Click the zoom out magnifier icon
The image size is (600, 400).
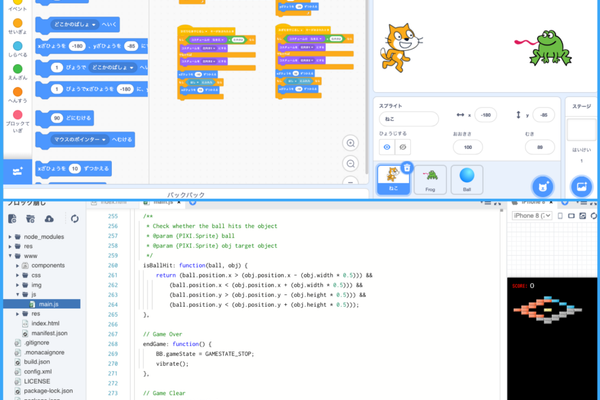click(x=350, y=164)
